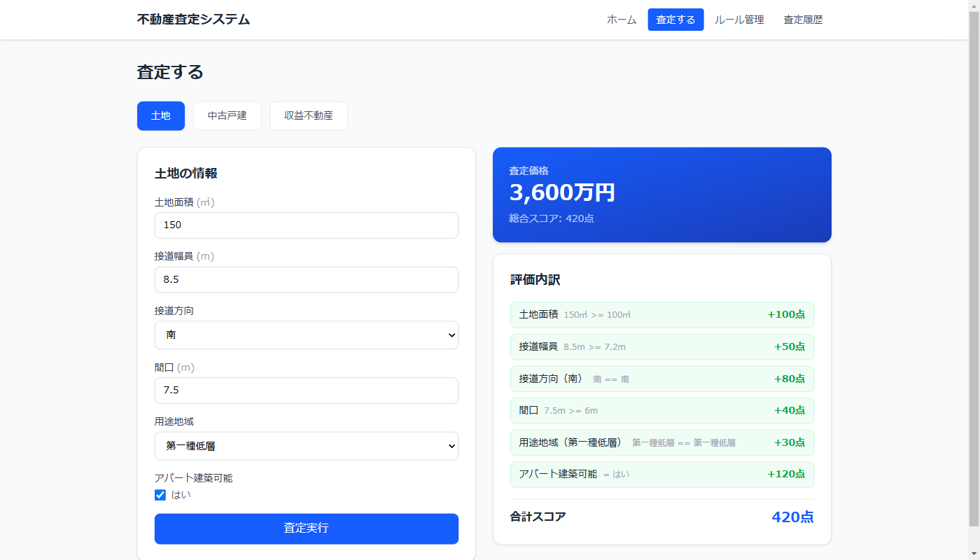Viewport: 980px width, 560px height.
Task: Click the 間口 input with 7.5
Action: [x=307, y=391]
